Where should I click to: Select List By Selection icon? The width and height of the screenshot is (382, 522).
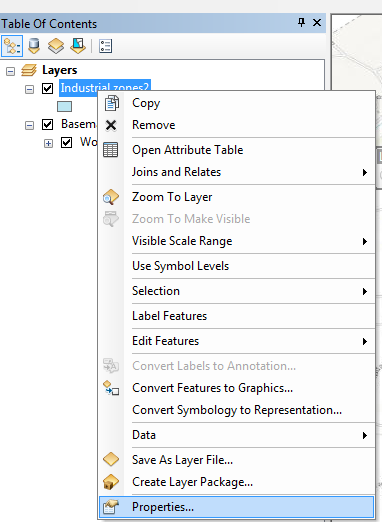[78, 46]
